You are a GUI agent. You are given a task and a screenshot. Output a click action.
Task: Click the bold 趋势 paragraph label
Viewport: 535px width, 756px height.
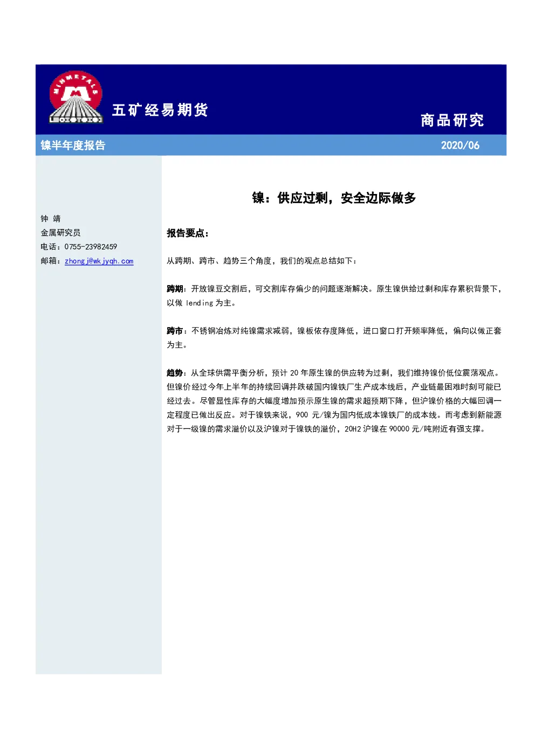(175, 373)
